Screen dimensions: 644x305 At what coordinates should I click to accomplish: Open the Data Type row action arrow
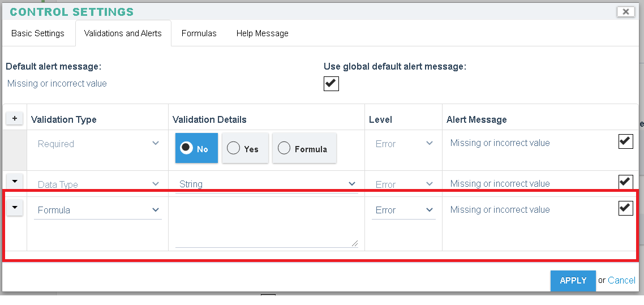click(14, 181)
